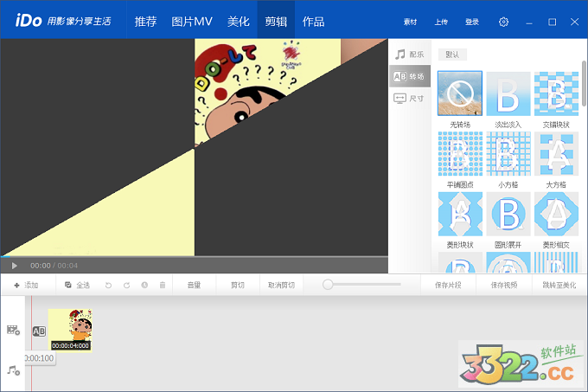Image resolution: width=588 pixels, height=392 pixels.
Task: Choose the 菱形相交 transition
Action: (556, 214)
